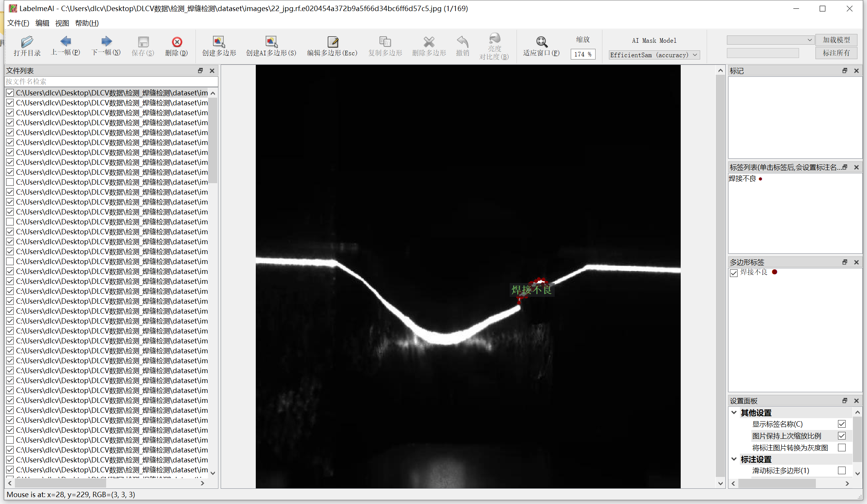867x504 pixels.
Task: Click the LabelmeAI app icon in title bar
Action: coord(13,8)
